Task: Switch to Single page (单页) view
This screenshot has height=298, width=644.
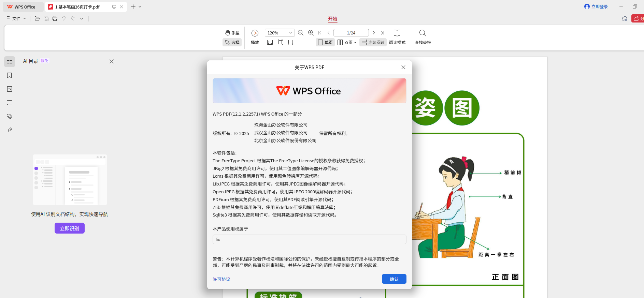Action: click(325, 42)
